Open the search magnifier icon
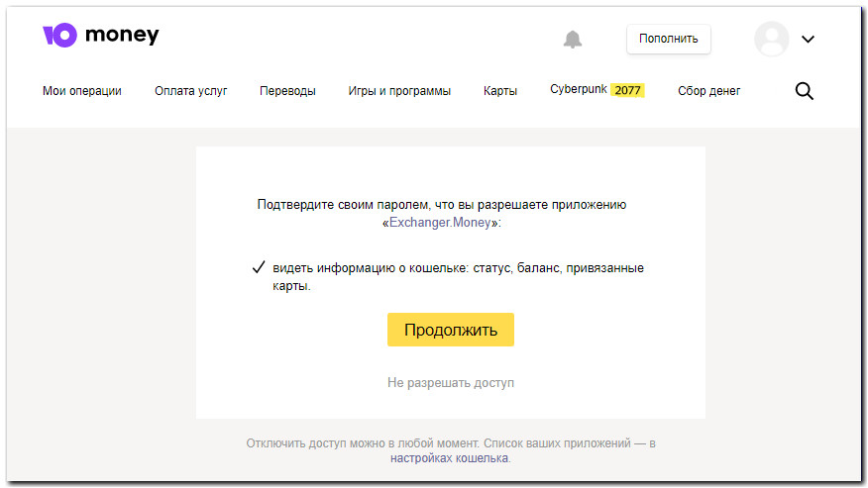Image resolution: width=868 pixels, height=488 pixels. [804, 91]
